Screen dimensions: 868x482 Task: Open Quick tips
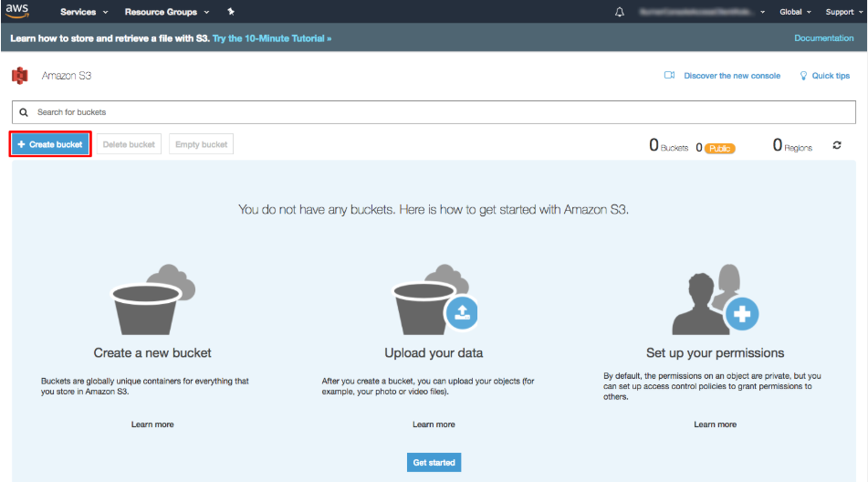click(x=831, y=76)
